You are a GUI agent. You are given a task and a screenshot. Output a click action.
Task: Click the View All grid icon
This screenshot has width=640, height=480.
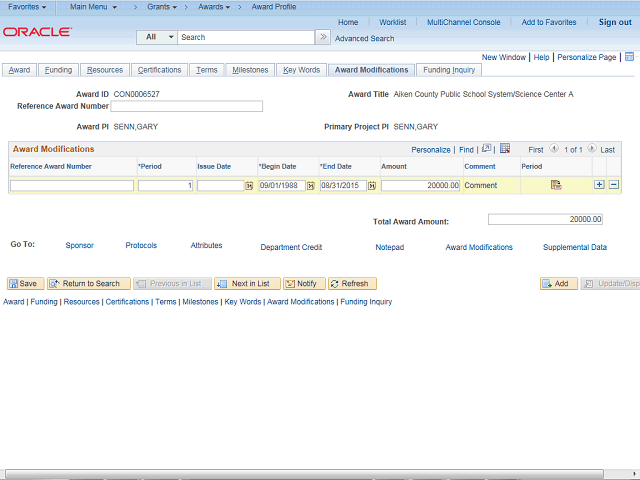pyautogui.click(x=486, y=148)
